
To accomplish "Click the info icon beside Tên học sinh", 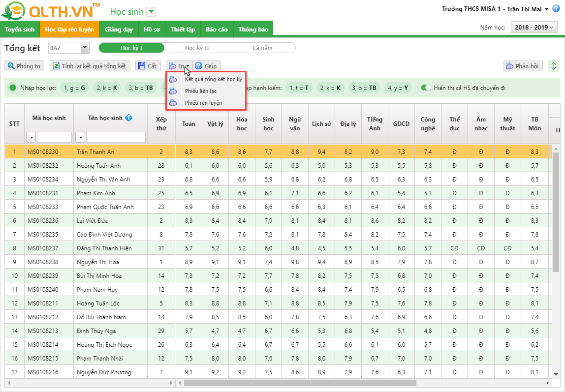I will 128,118.
